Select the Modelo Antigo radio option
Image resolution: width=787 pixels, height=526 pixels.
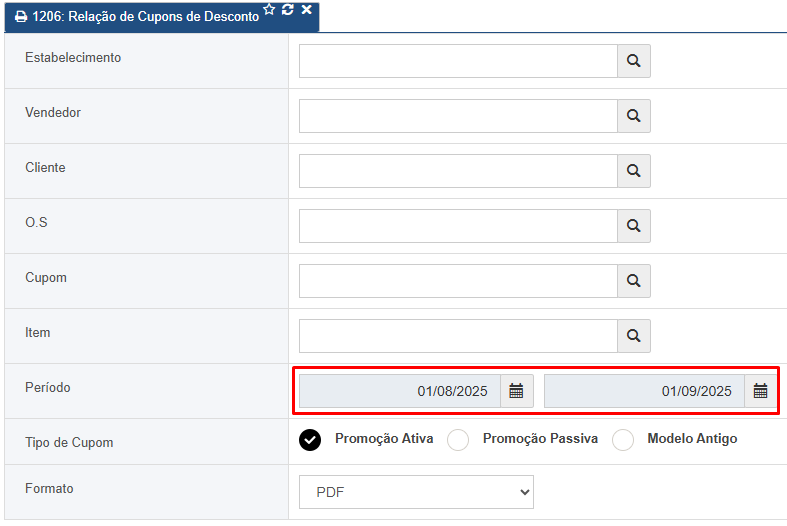click(x=623, y=440)
